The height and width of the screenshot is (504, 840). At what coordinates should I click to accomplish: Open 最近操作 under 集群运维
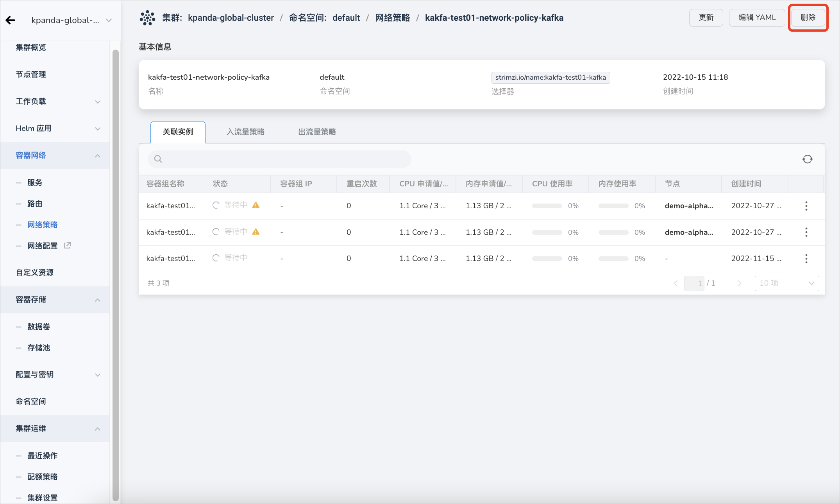(42, 456)
